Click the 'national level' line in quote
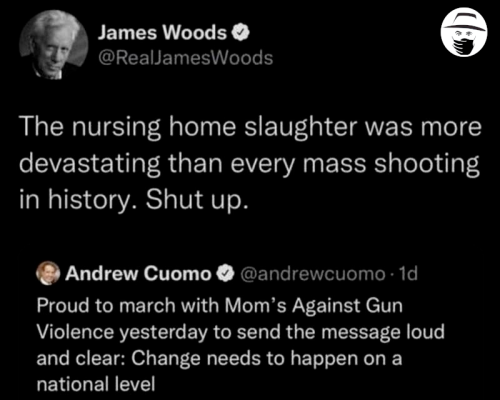This screenshot has width=500, height=400. (x=96, y=384)
